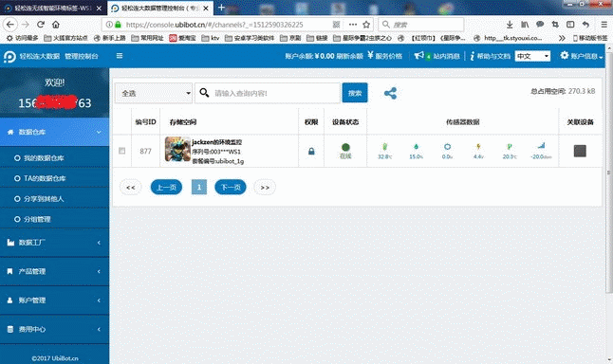Open the jackzen的环境监控 channel name
Image resolution: width=613 pixels, height=364 pixels.
tap(216, 142)
